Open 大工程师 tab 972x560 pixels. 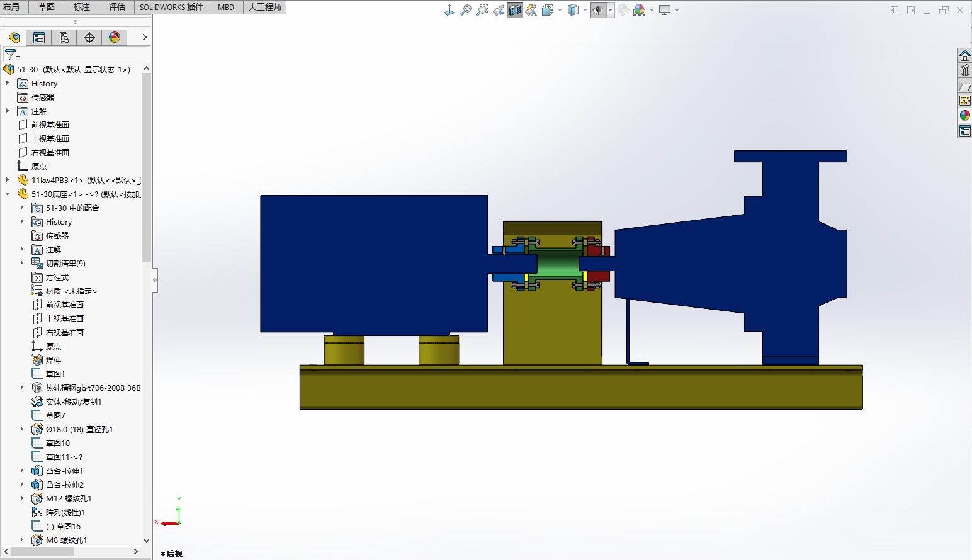pyautogui.click(x=265, y=7)
